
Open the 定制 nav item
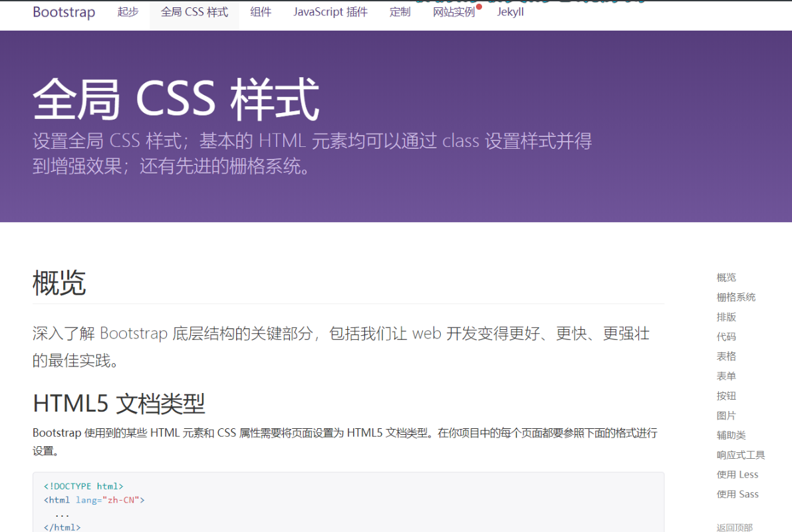tap(400, 11)
